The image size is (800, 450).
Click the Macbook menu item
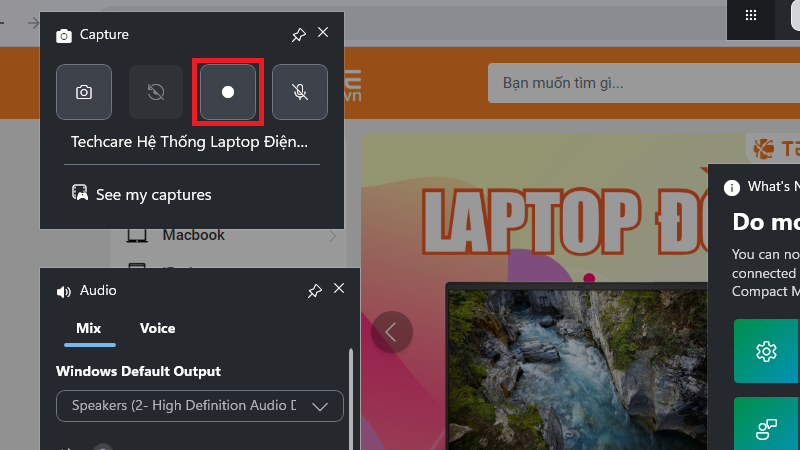coord(193,235)
